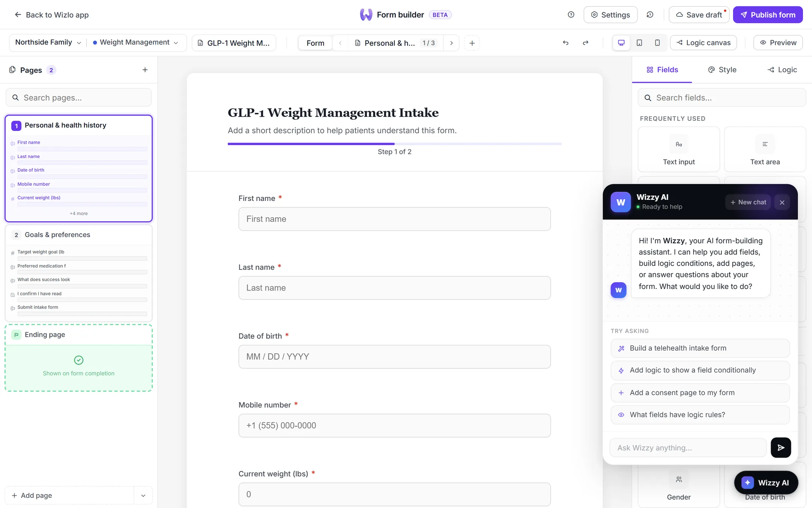
Task: Click Ending page flag icon
Action: tap(16, 335)
